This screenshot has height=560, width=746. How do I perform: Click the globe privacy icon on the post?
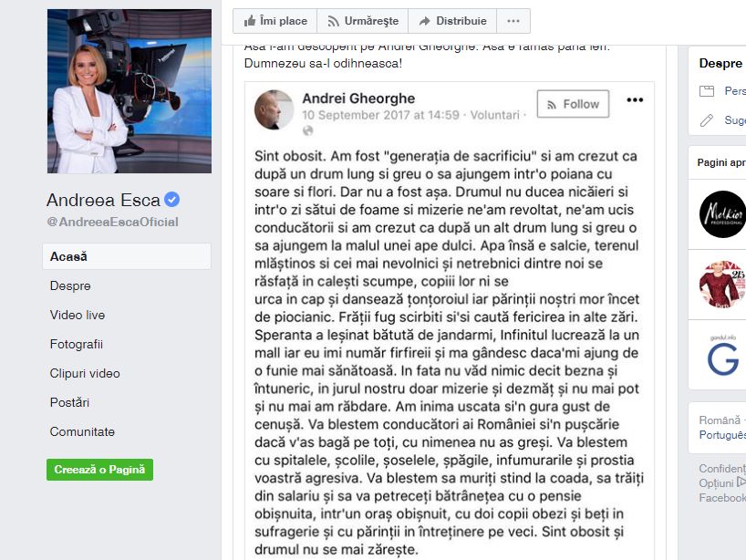[x=308, y=130]
